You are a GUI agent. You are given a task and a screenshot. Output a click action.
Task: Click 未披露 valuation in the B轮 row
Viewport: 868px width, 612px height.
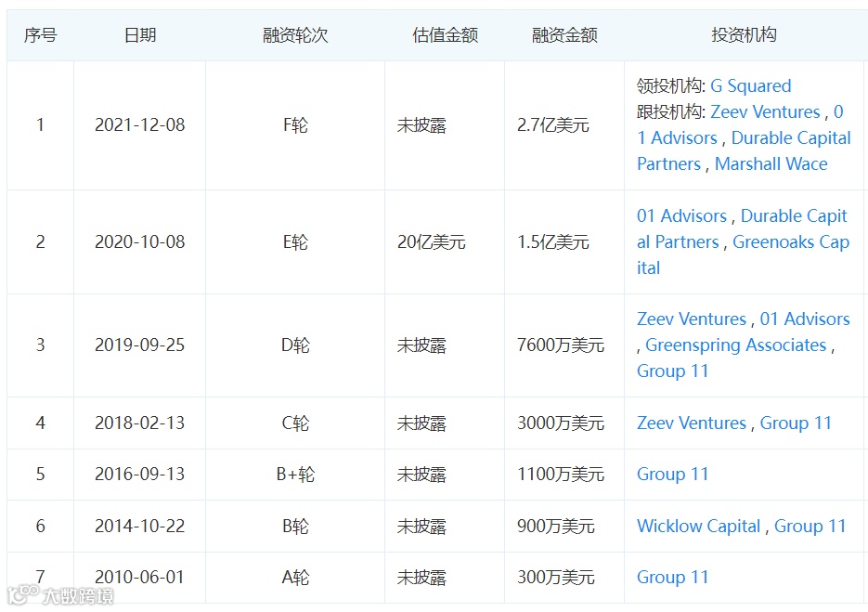(x=421, y=527)
